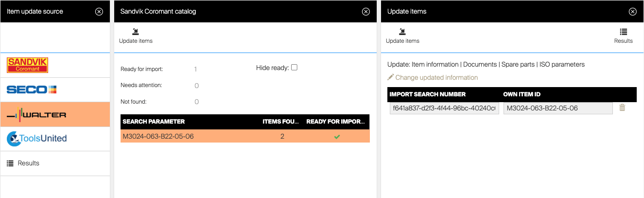Close the Sandvik Coromant catalog panel

[x=366, y=12]
